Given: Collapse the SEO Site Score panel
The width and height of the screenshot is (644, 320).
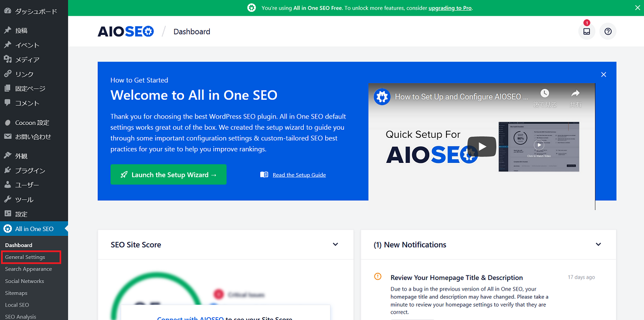Looking at the screenshot, I should click(335, 244).
